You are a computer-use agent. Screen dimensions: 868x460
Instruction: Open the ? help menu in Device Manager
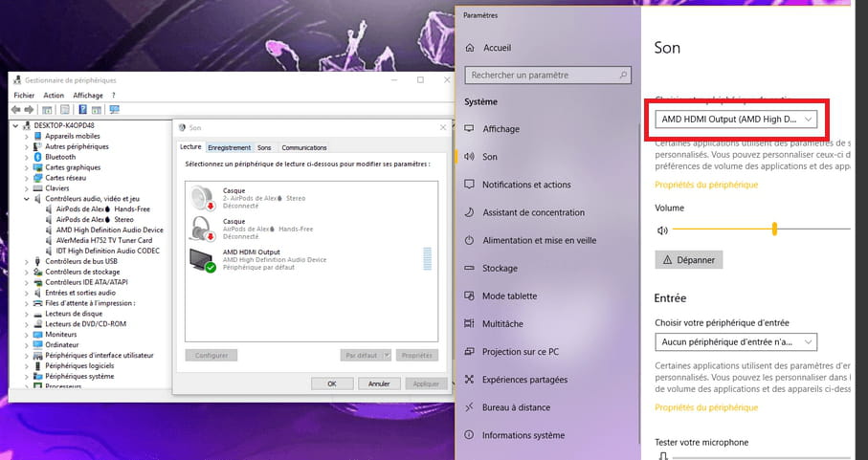pos(114,95)
